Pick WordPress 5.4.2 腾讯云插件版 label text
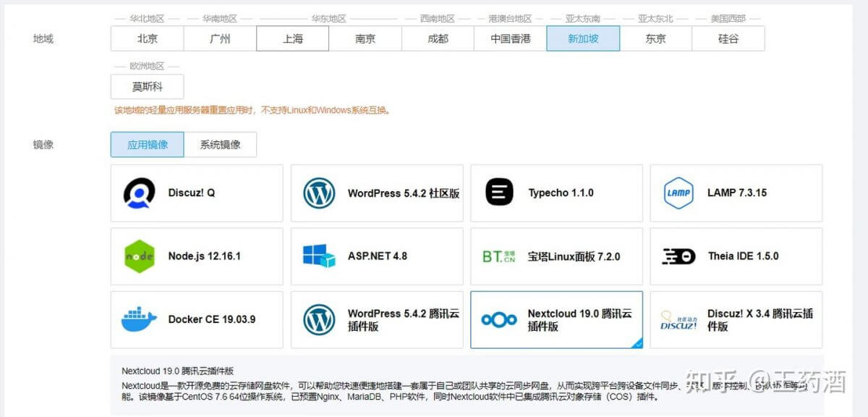The height and width of the screenshot is (417, 868). (404, 320)
